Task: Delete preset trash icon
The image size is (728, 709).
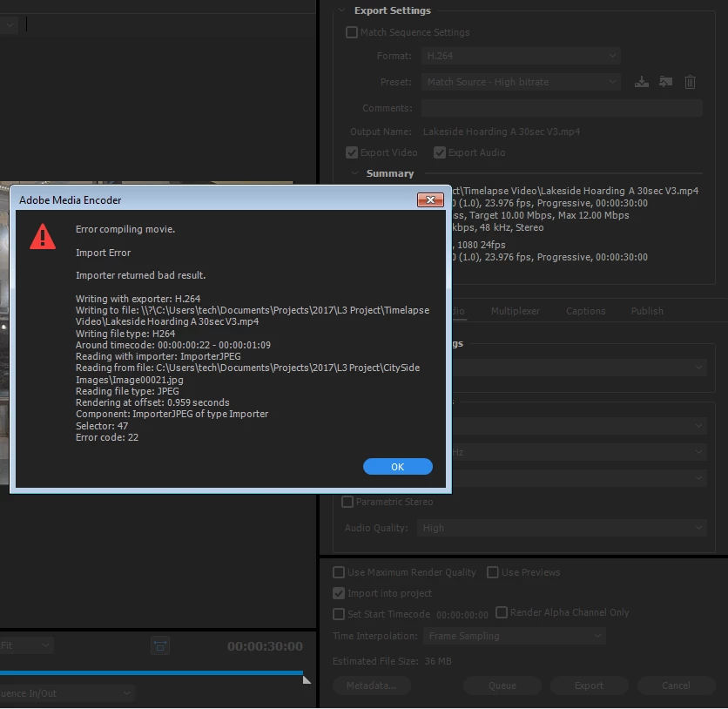Action: coord(690,82)
